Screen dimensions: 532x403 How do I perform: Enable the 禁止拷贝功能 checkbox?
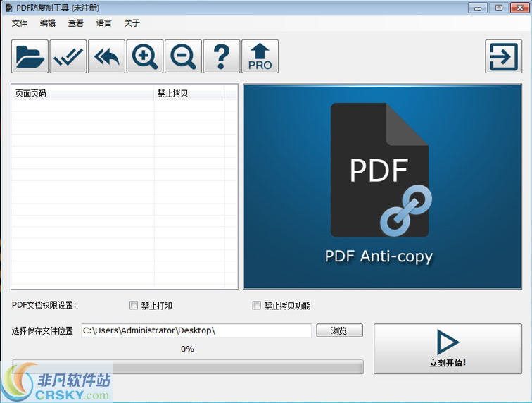(x=256, y=305)
